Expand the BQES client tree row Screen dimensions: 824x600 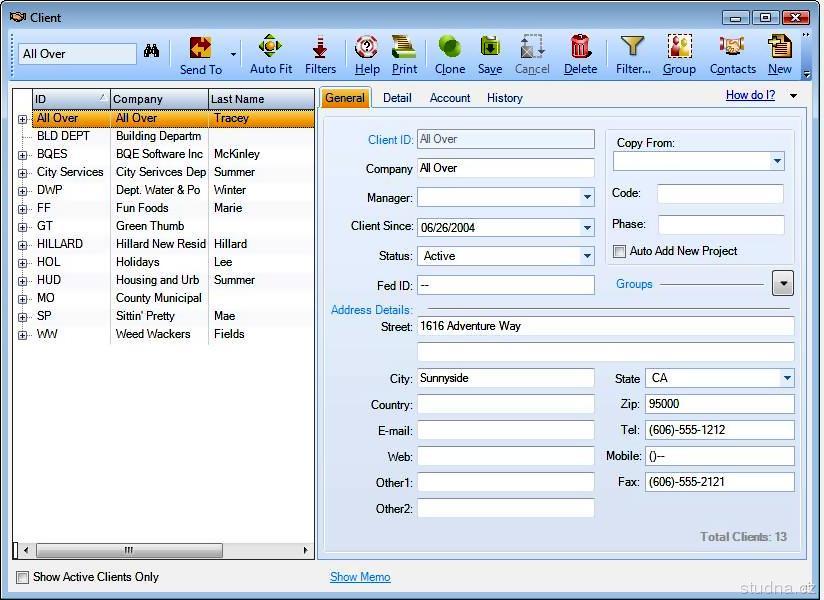[x=23, y=155]
